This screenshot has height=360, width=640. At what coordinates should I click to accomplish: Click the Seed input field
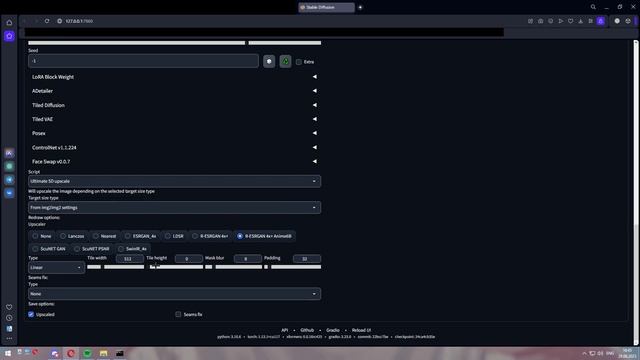click(x=143, y=61)
